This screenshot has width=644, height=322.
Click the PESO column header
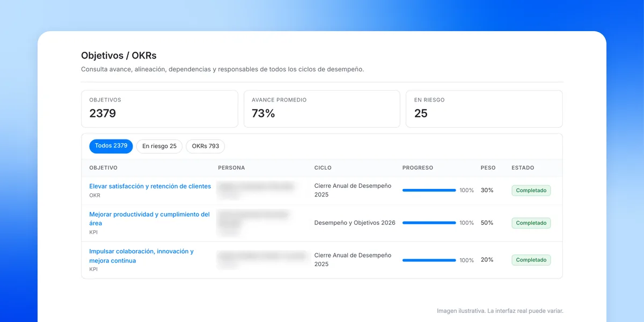click(488, 168)
